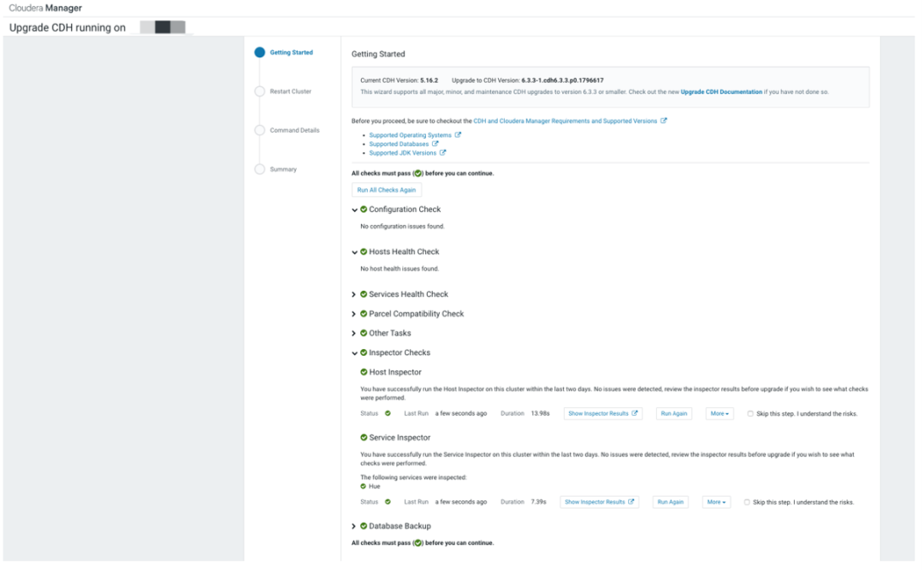This screenshot has height=574, width=924.
Task: Click the Command Details step circle
Action: tap(259, 130)
